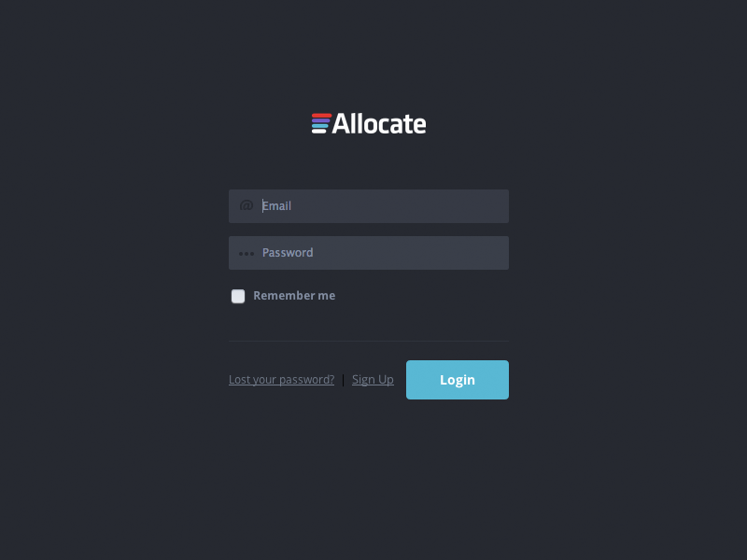Go to the Sign Up page link

[x=373, y=380]
